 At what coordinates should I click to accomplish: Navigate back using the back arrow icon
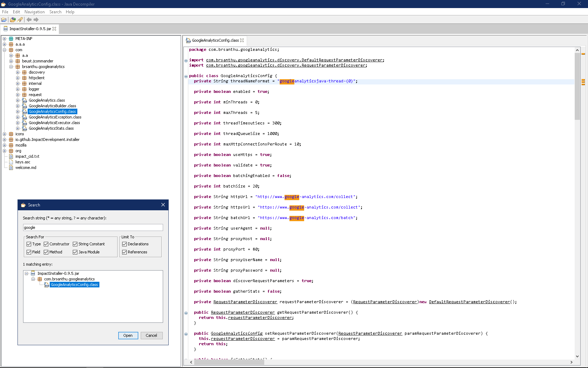29,20
